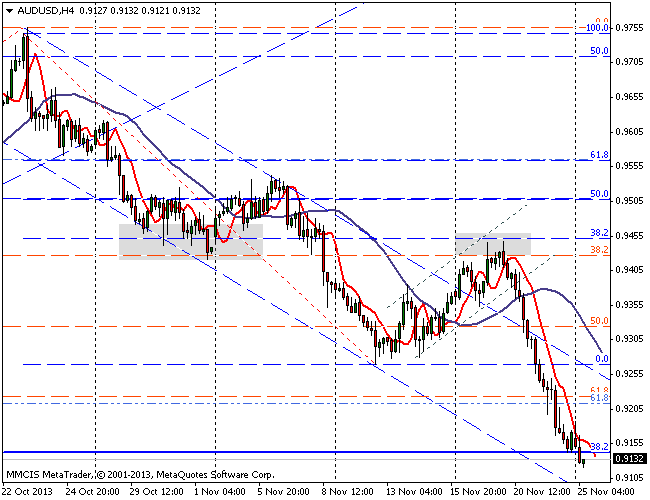The height and width of the screenshot is (500, 650).
Task: Click the 0.9655 price axis label
Action: [x=630, y=97]
